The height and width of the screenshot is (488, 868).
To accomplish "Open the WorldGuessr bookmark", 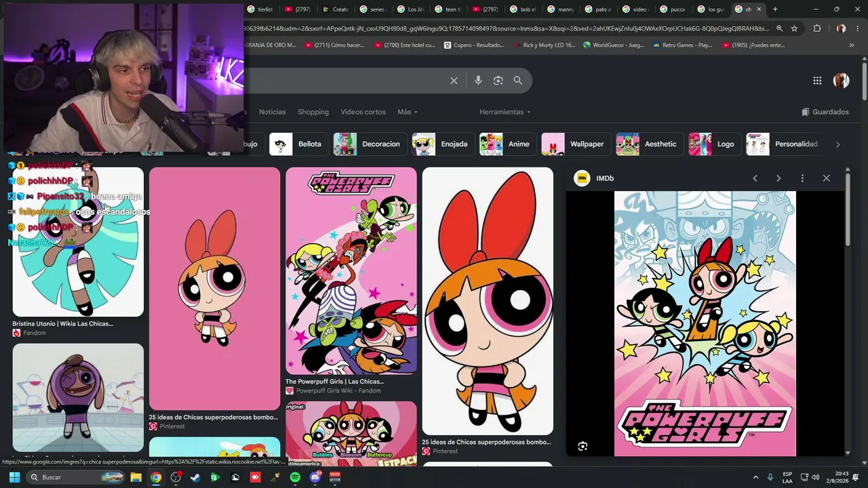I will point(612,45).
